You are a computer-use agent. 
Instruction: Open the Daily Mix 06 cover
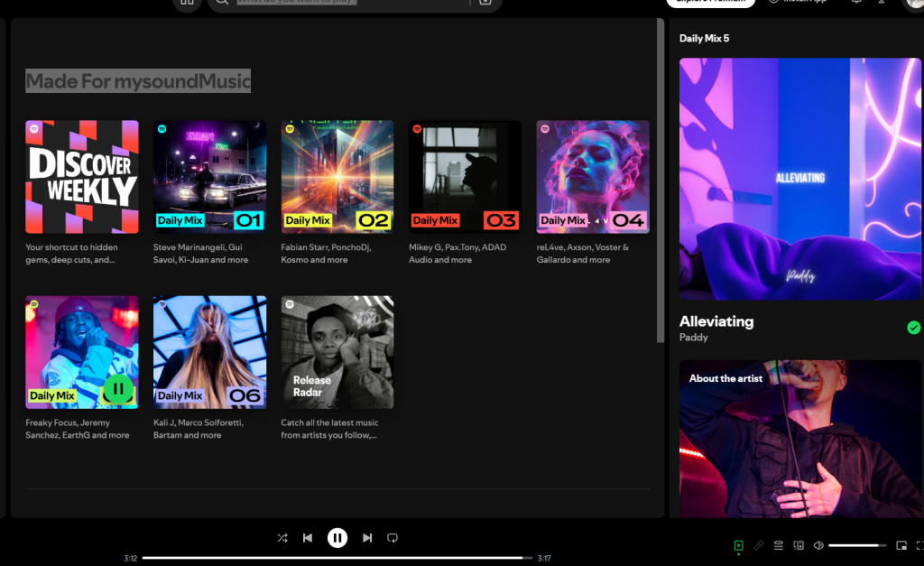pyautogui.click(x=209, y=352)
